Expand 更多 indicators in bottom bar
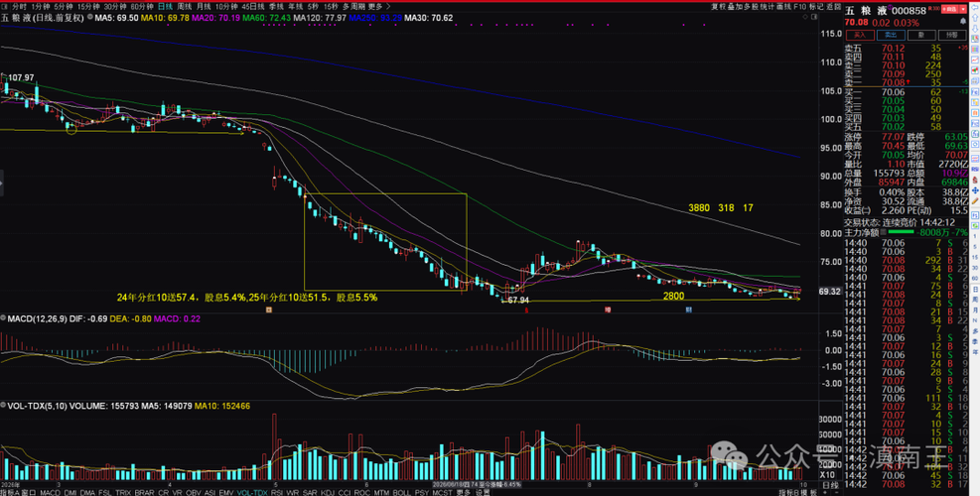Viewport: 980px width, 496px height. [x=463, y=493]
